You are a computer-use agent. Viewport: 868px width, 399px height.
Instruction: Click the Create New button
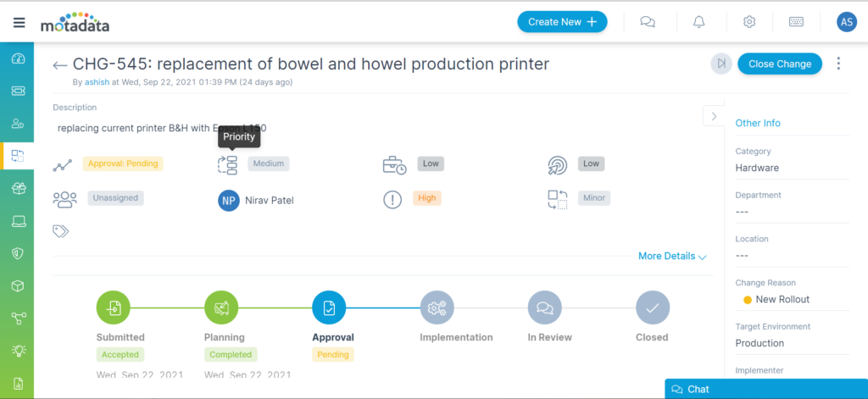562,22
